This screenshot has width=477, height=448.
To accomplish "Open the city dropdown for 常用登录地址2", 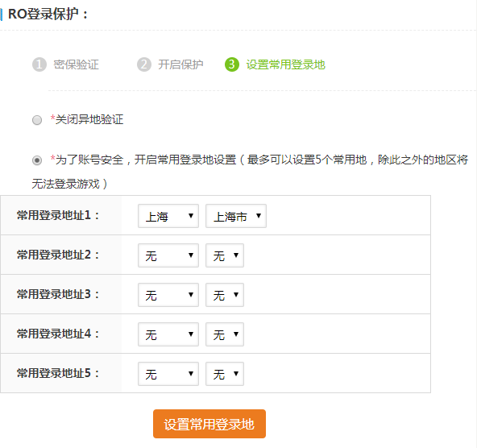I will click(x=225, y=255).
